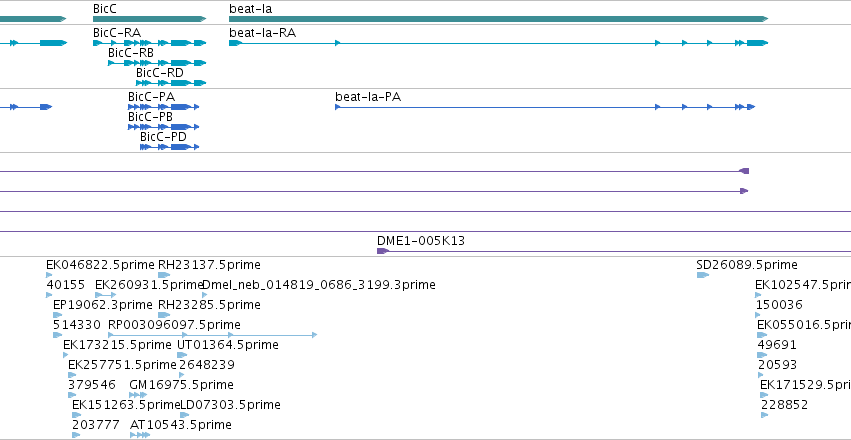Click the BicC-RB transcript glyph
This screenshot has height=440, width=851.
tap(157, 63)
